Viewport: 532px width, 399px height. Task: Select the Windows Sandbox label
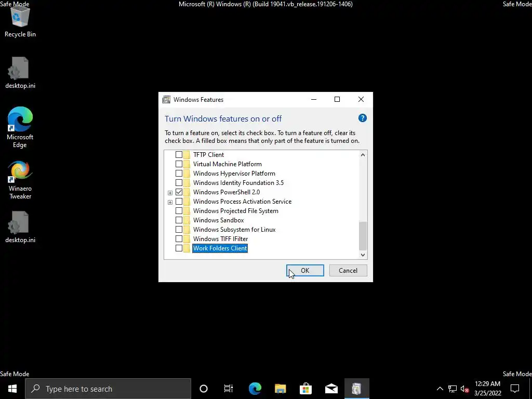tap(219, 220)
